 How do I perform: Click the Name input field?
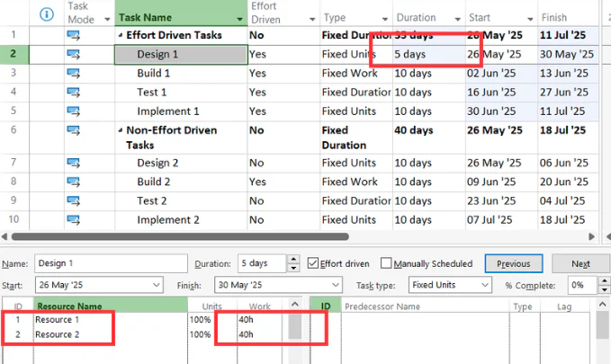point(111,263)
